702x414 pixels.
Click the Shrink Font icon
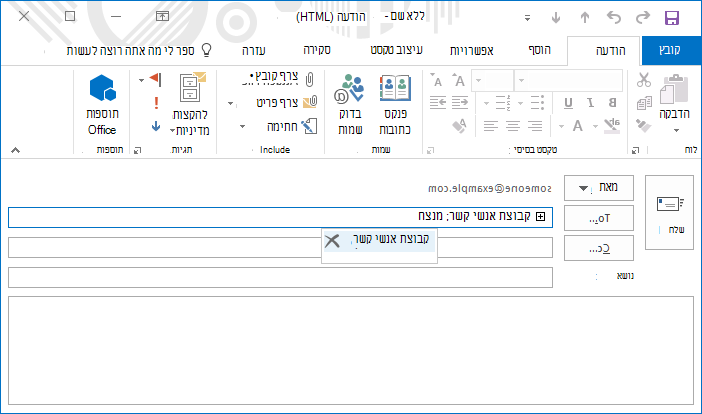click(437, 80)
